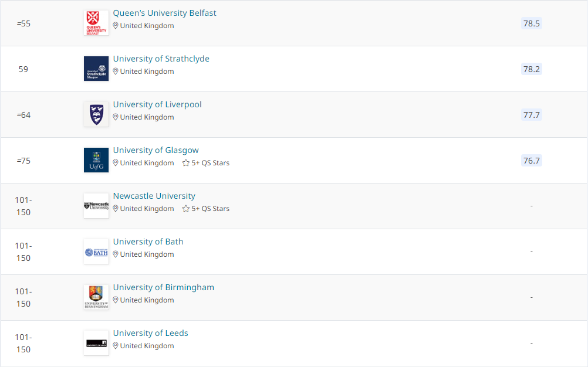The height and width of the screenshot is (367, 588).
Task: Open the University of Glasgow link
Action: coord(156,150)
